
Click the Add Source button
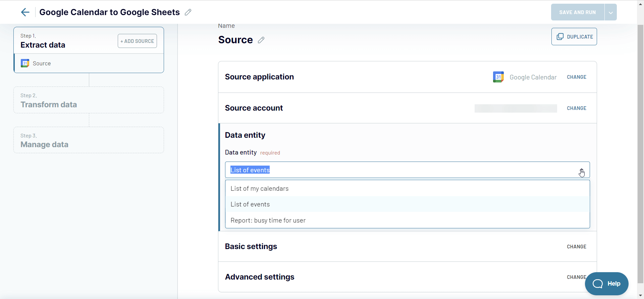tap(137, 41)
